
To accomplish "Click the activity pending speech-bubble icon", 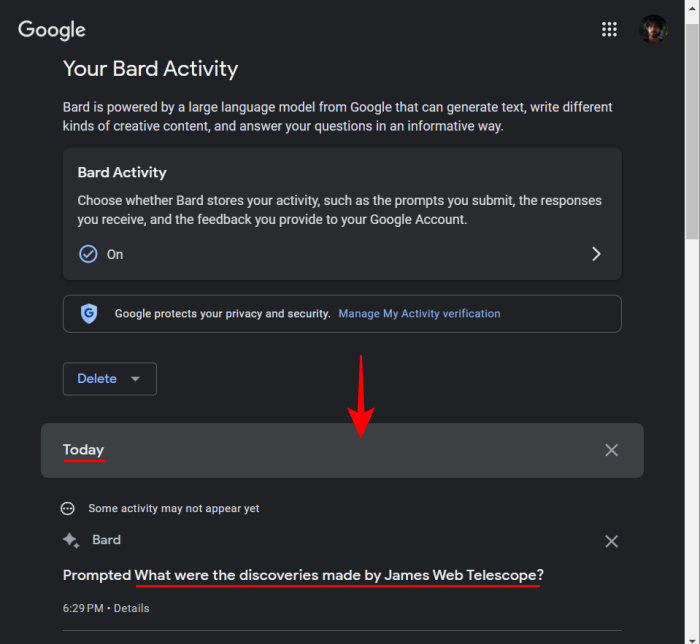I will [x=67, y=508].
